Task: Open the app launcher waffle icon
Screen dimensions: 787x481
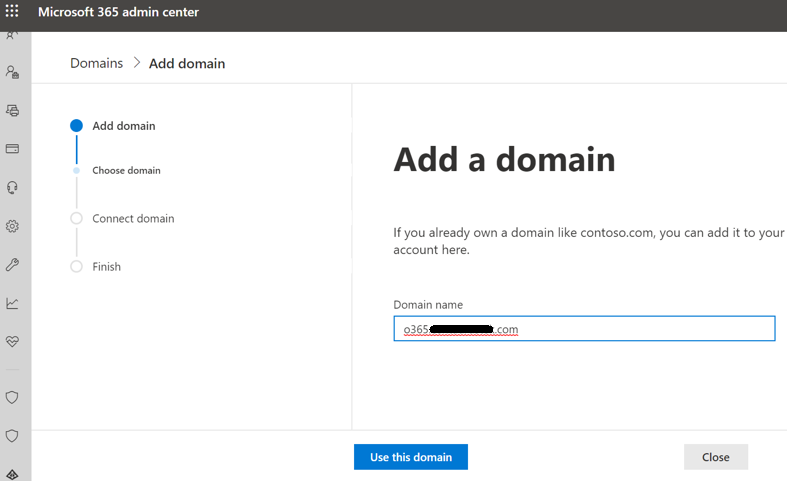Action: (13, 13)
